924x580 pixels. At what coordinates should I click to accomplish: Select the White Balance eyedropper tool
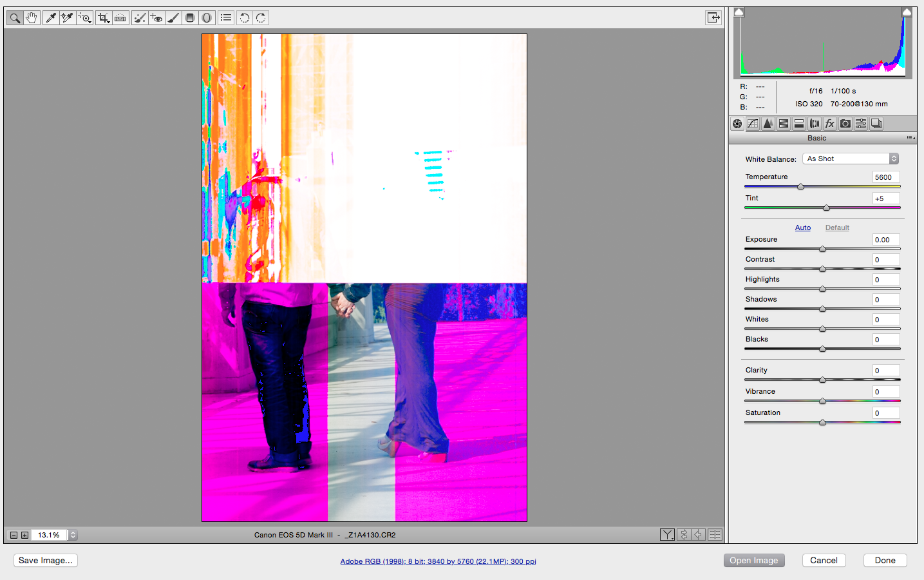coord(51,17)
